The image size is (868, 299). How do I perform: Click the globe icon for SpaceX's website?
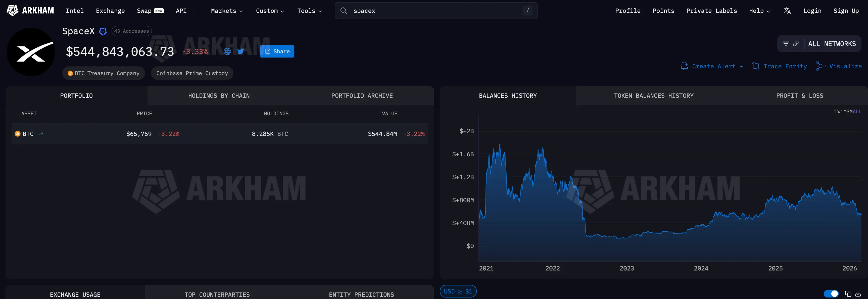coord(227,51)
